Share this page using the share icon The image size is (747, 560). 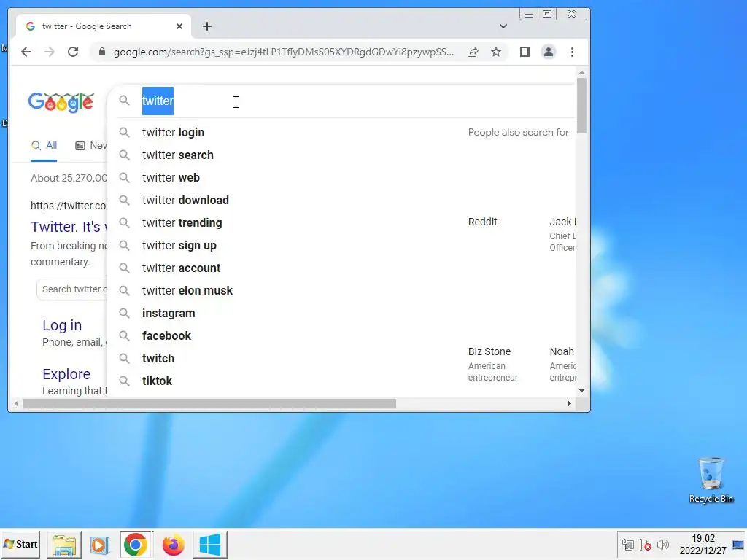click(473, 52)
